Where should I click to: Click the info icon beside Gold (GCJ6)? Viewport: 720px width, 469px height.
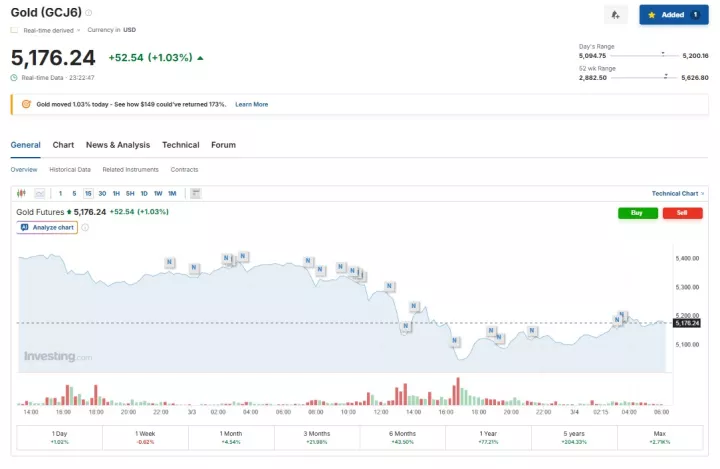tap(88, 13)
